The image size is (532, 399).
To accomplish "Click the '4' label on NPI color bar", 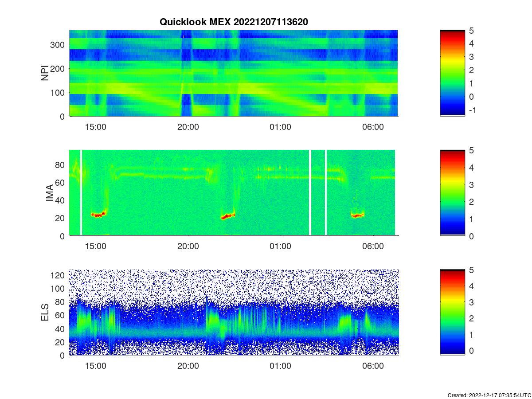I will (471, 43).
